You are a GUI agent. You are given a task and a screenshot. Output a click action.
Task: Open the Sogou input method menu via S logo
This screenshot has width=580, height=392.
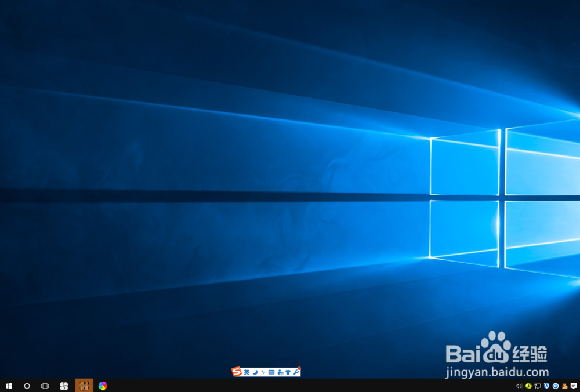pyautogui.click(x=237, y=372)
